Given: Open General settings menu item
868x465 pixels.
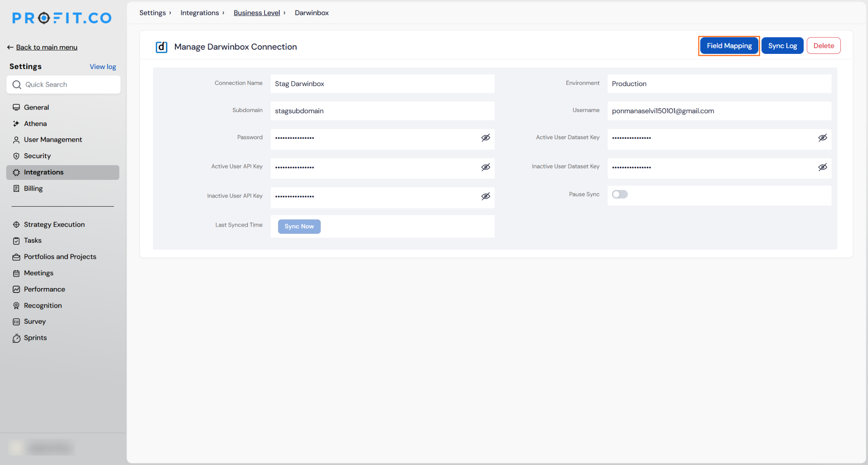Looking at the screenshot, I should pyautogui.click(x=63, y=107).
